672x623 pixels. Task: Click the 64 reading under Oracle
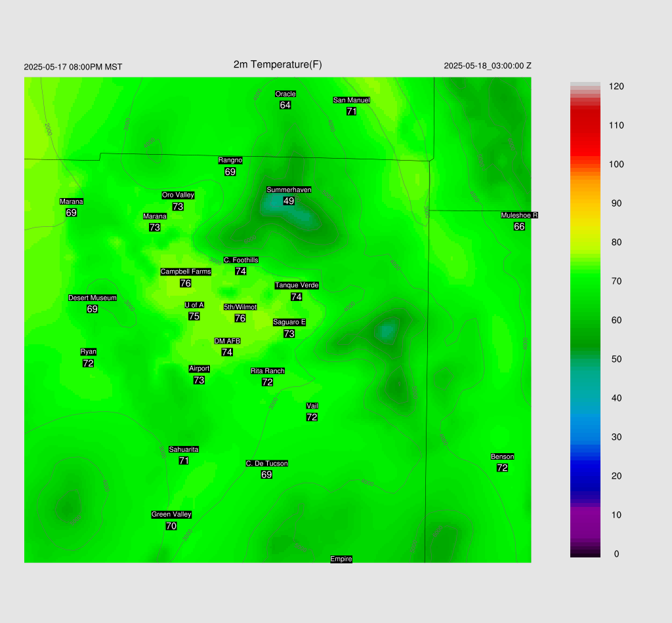[285, 106]
